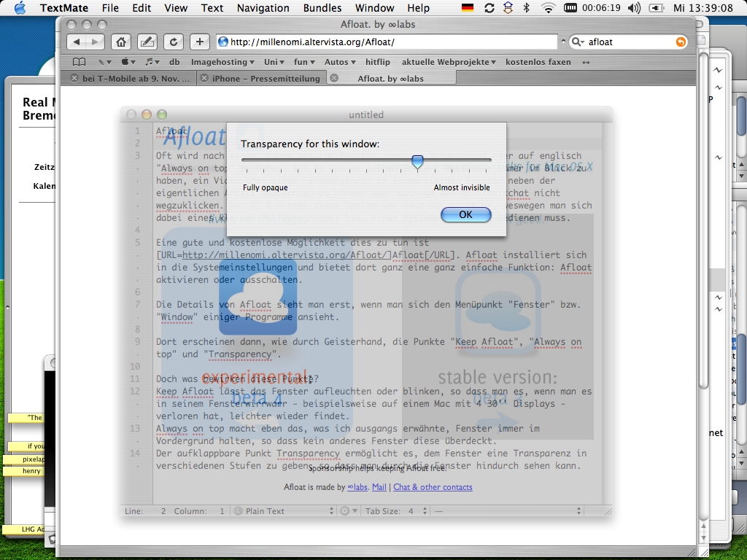Expand the pencil bookmarks folder
This screenshot has width=747, height=560.
105,62
